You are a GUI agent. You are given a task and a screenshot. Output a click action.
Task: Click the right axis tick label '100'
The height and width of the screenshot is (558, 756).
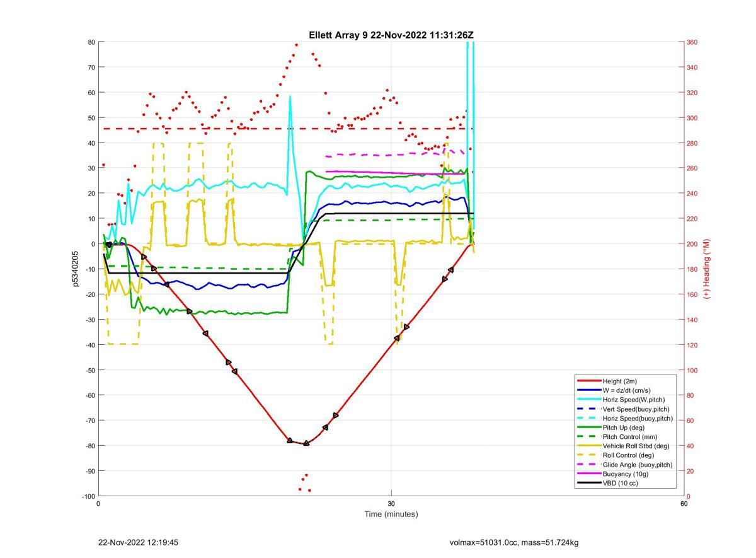coord(692,370)
